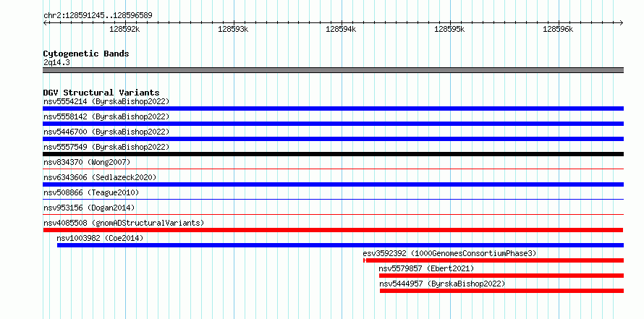Click the DGV Structural Variants track title
The height and width of the screenshot is (319, 644).
click(101, 93)
